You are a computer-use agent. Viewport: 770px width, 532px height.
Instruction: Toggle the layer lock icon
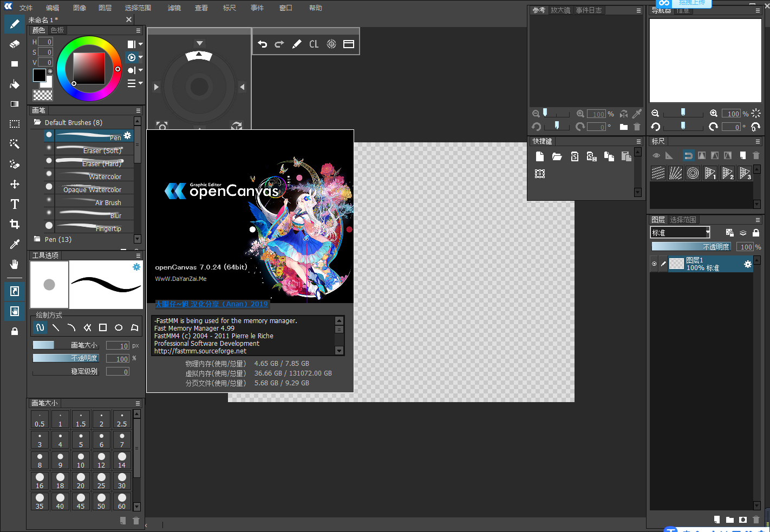756,233
